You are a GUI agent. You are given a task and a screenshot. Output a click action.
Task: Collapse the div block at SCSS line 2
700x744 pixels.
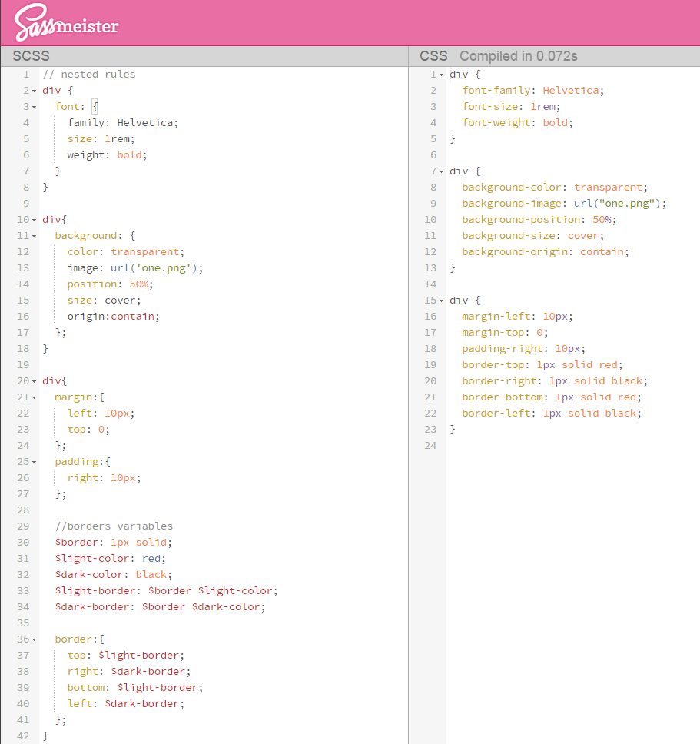click(34, 91)
